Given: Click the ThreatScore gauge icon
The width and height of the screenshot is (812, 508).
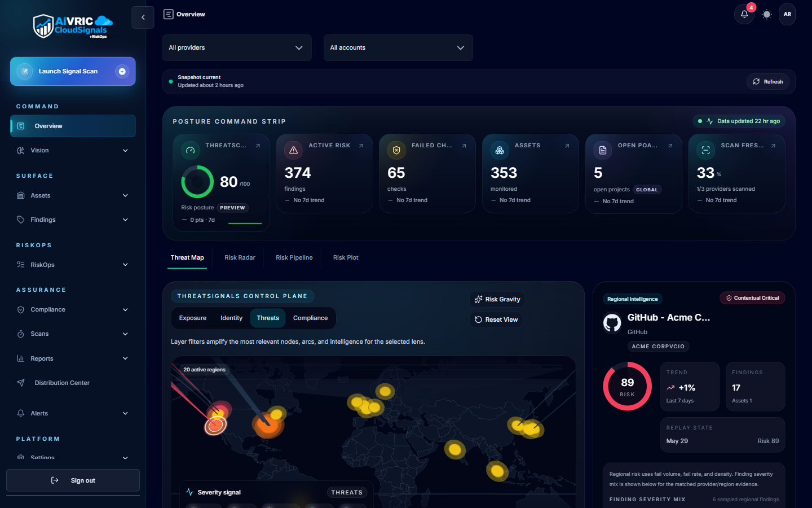Looking at the screenshot, I should point(190,150).
